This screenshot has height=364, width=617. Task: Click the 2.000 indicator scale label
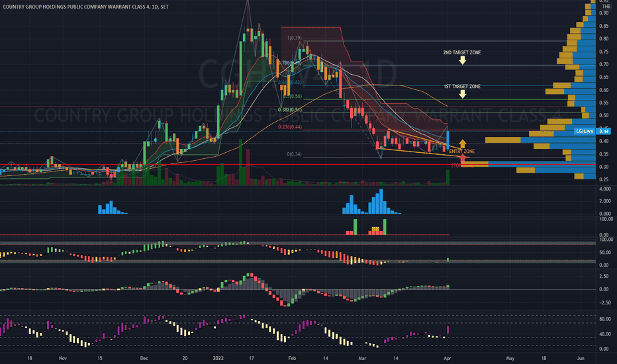(605, 201)
